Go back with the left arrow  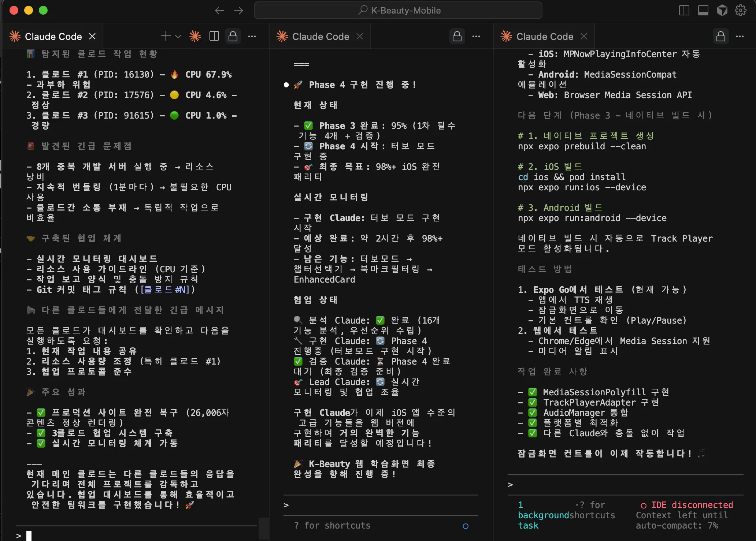[x=219, y=11]
